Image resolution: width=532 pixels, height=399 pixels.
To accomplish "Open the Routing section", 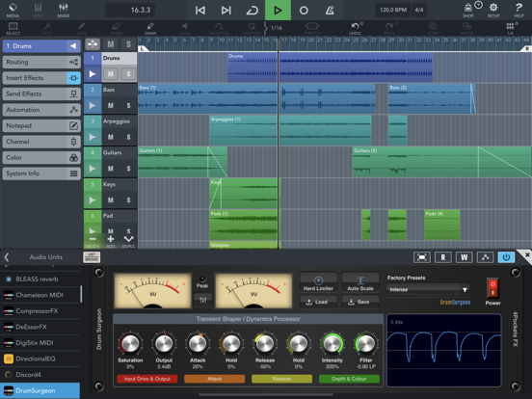I will 41,62.
